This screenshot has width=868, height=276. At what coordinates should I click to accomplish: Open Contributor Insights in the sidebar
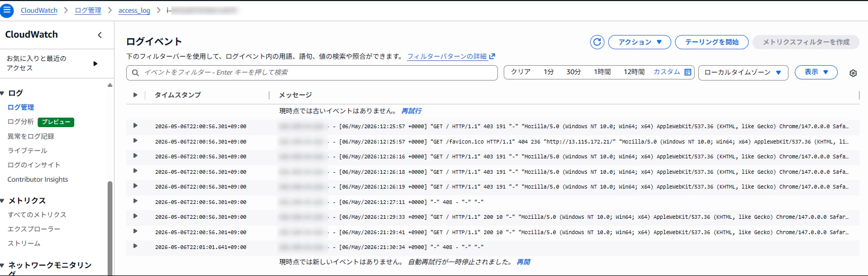click(x=38, y=180)
